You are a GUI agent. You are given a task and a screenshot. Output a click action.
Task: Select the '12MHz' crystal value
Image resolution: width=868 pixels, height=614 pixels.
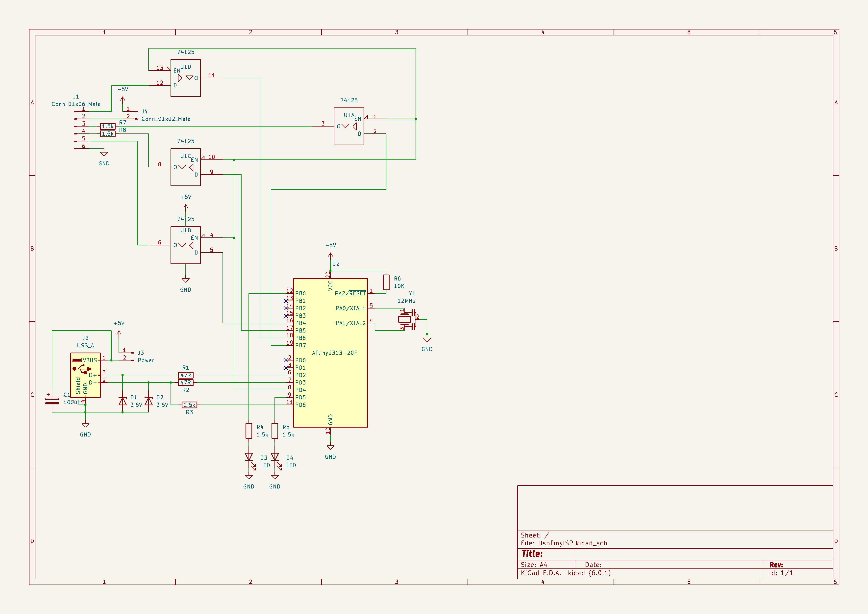[x=406, y=301]
